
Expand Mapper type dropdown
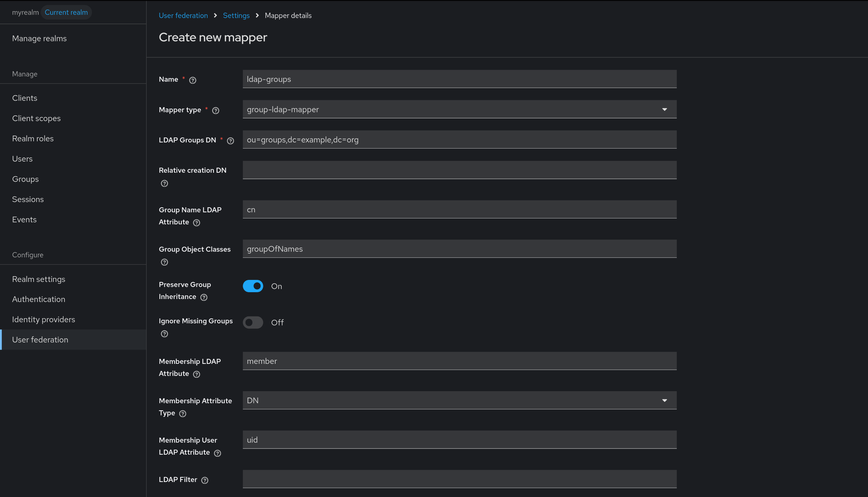pyautogui.click(x=459, y=109)
